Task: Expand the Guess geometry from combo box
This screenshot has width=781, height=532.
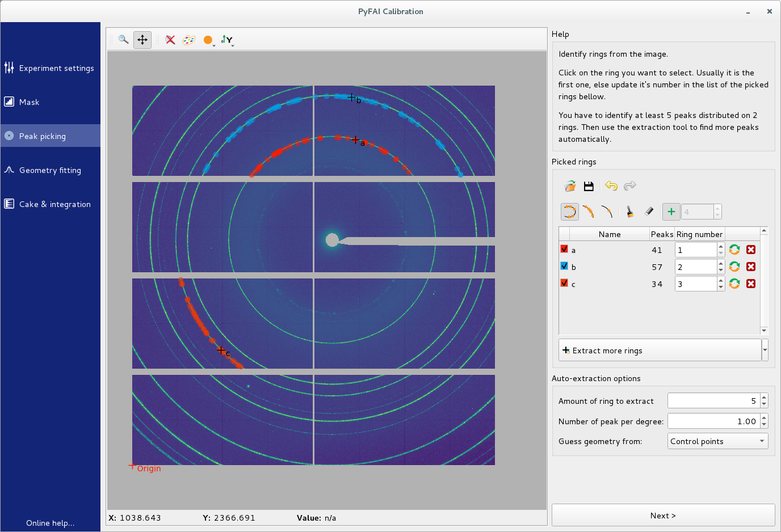Action: click(x=717, y=441)
